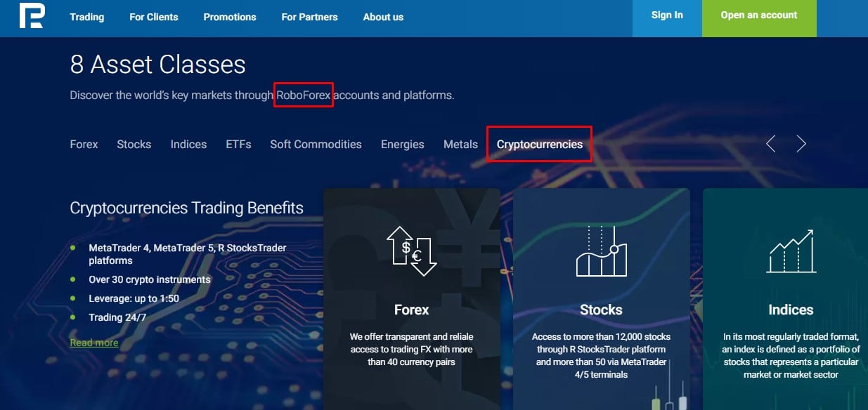Open the Soft Commodities tab
This screenshot has width=868, height=410.
tap(316, 144)
